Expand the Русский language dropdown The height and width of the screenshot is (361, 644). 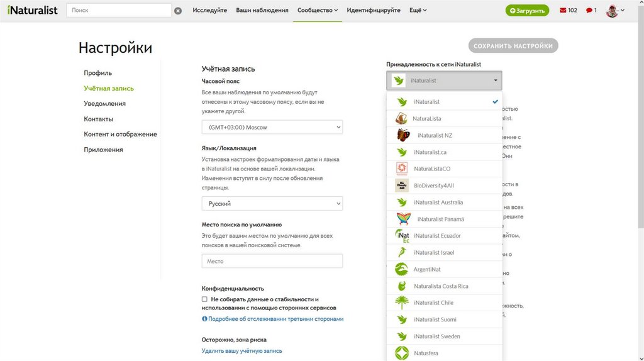[x=272, y=204]
